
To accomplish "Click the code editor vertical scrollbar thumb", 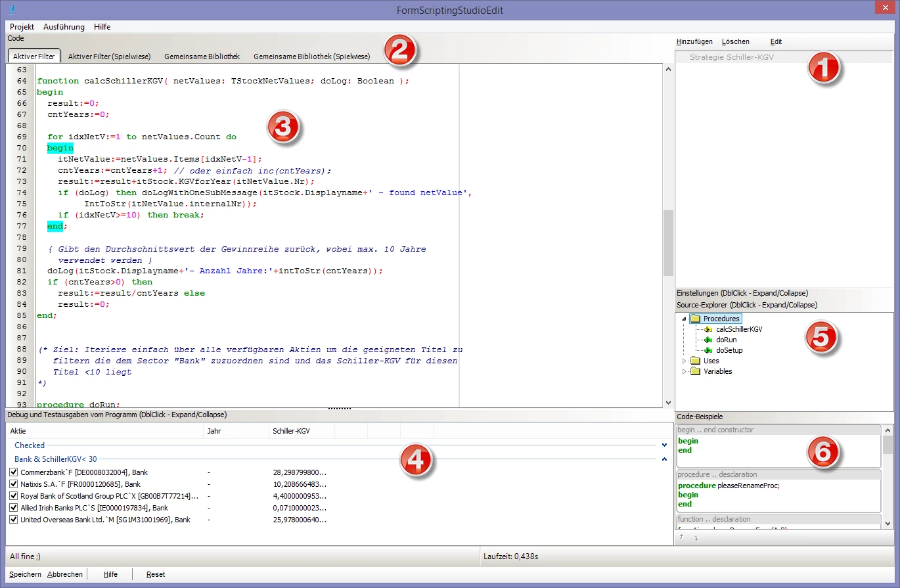I will coord(668,242).
